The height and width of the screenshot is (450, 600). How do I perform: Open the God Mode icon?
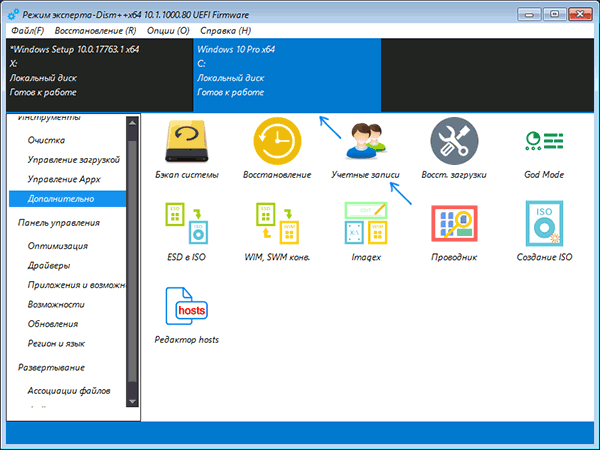[545, 143]
